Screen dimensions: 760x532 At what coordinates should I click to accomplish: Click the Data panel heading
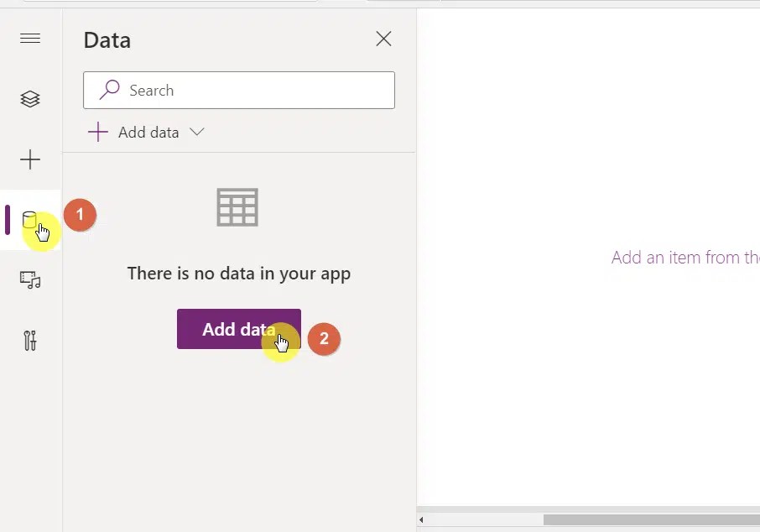pyautogui.click(x=107, y=39)
